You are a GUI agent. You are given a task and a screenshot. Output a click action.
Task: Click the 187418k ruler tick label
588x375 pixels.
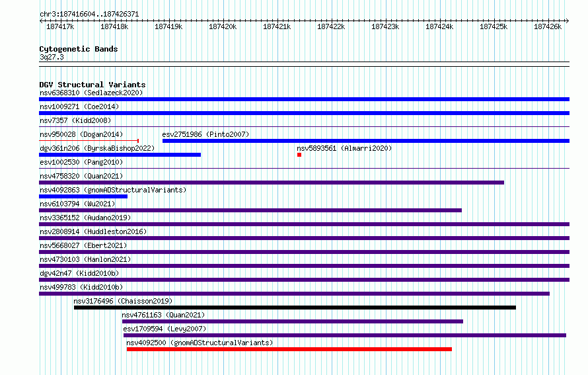pyautogui.click(x=114, y=26)
